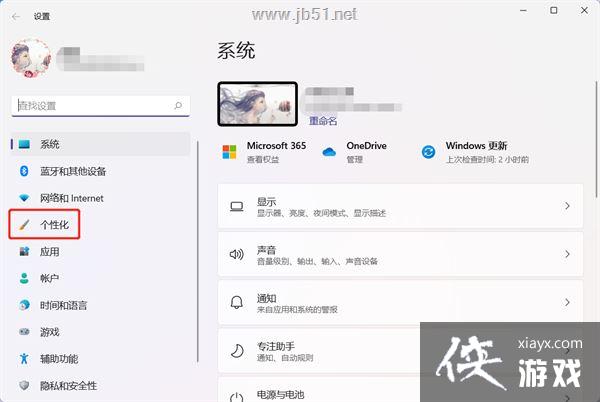
Task: Click the 系统 monitor icon in sidebar
Action: pos(24,144)
